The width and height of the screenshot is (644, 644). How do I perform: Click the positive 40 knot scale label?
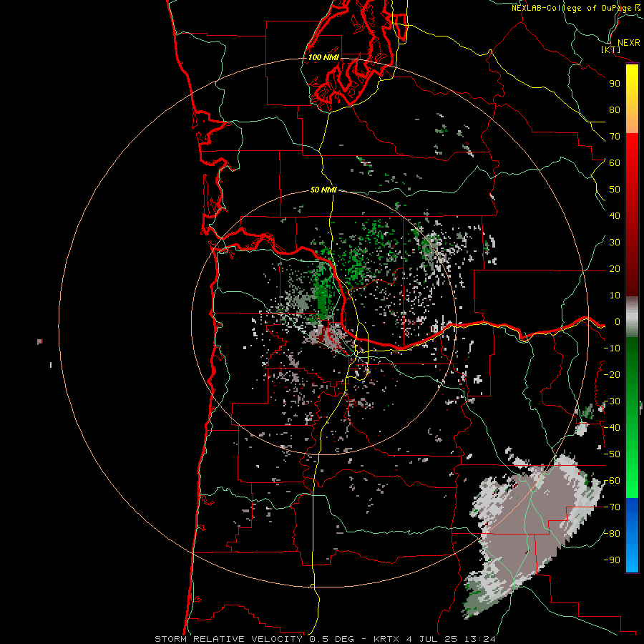(x=615, y=216)
